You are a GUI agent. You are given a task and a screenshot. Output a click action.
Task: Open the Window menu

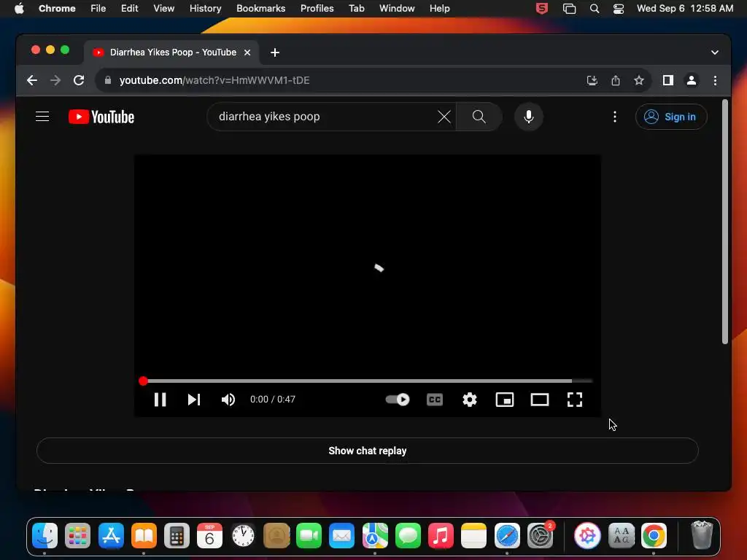(397, 9)
